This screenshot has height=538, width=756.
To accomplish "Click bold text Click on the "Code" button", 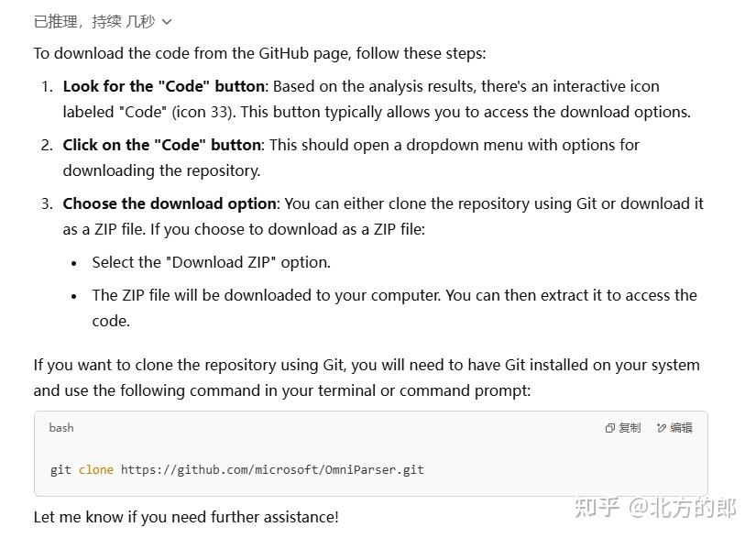I will 161,145.
